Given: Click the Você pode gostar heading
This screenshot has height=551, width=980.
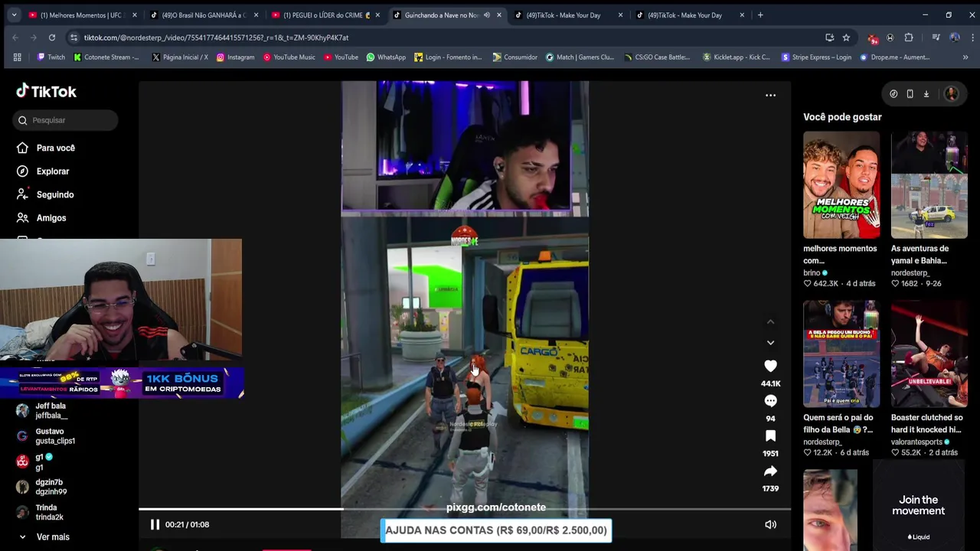Looking at the screenshot, I should 842,117.
